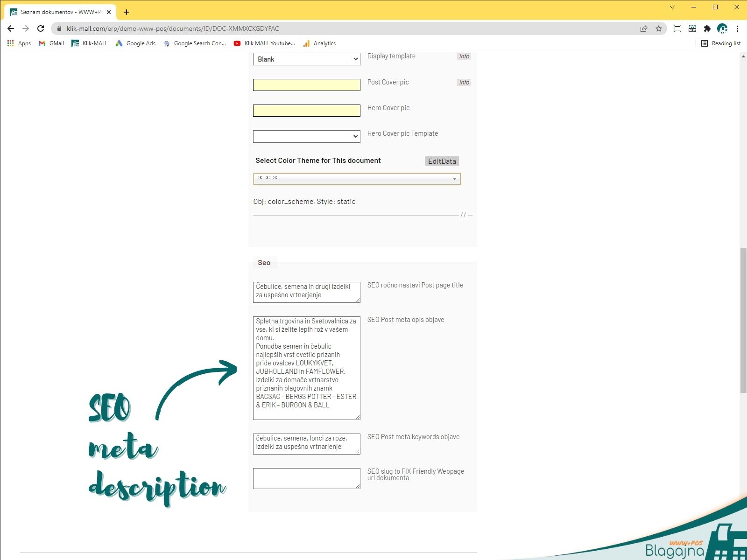Open the Apps bookmark
747x560 pixels.
(19, 43)
